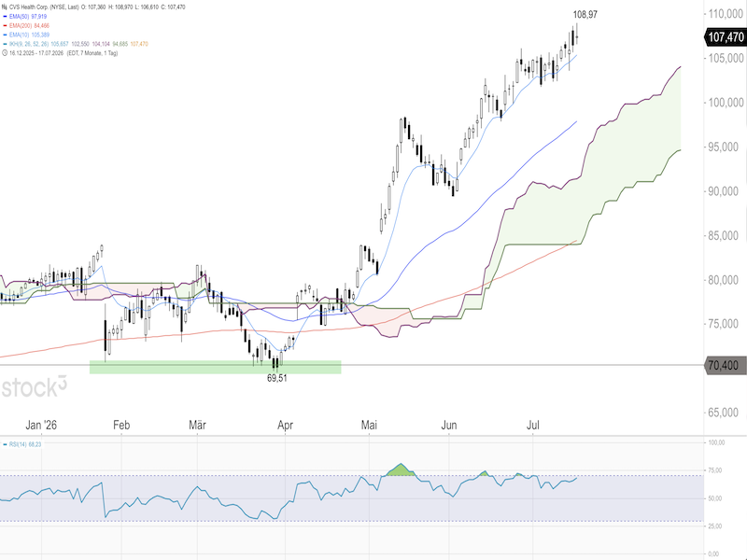Viewport: 747px width, 560px height.
Task: Click the EMA(50) blue legend marker
Action: tap(5, 16)
